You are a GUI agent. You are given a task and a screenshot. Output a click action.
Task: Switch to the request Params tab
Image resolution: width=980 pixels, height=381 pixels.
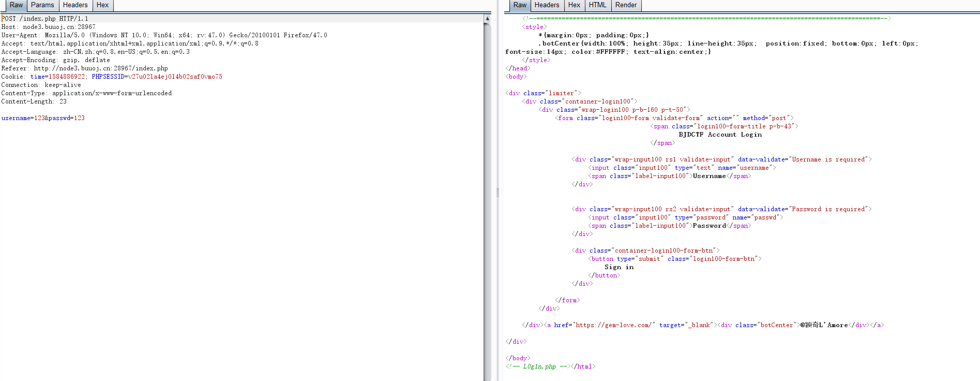[42, 5]
